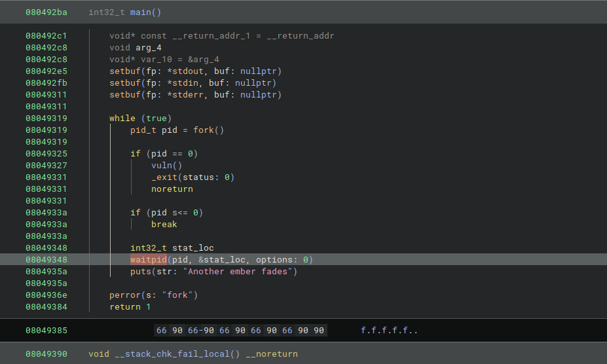Click the &stat_loc argument in waitpid

222,260
